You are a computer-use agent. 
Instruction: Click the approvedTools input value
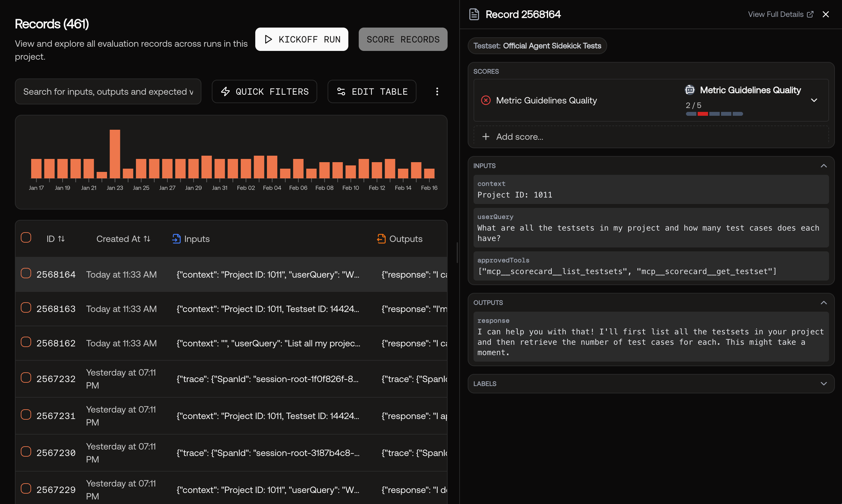coord(627,271)
